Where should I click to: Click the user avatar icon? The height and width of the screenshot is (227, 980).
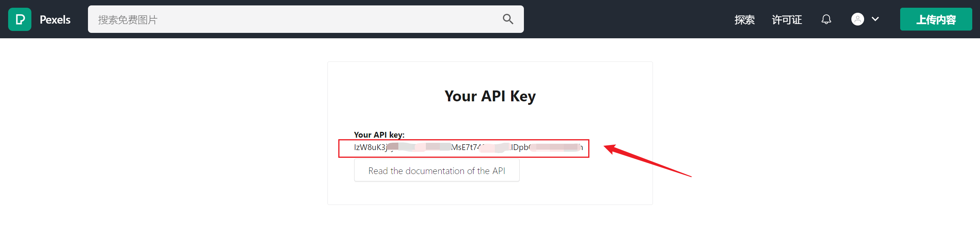858,19
